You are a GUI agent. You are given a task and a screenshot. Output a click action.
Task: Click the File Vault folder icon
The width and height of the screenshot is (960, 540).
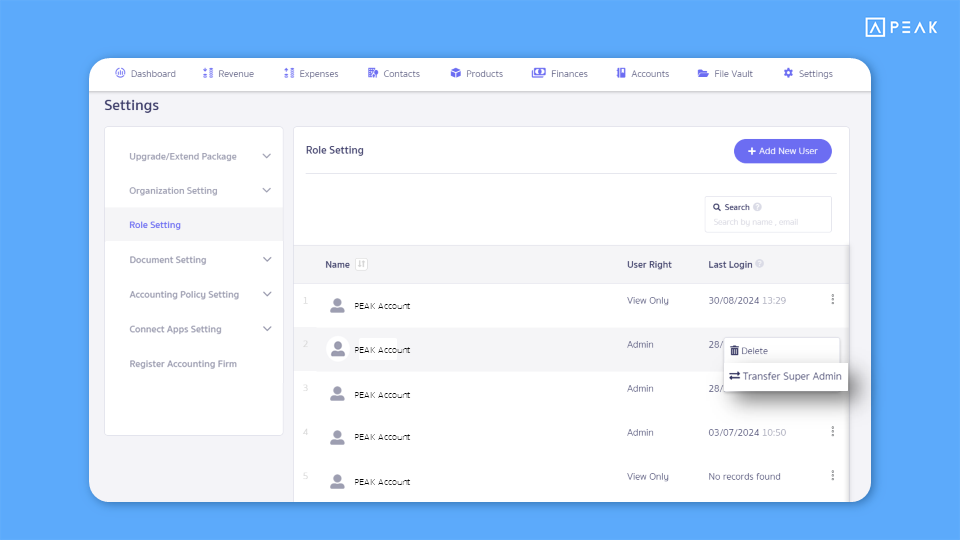703,73
